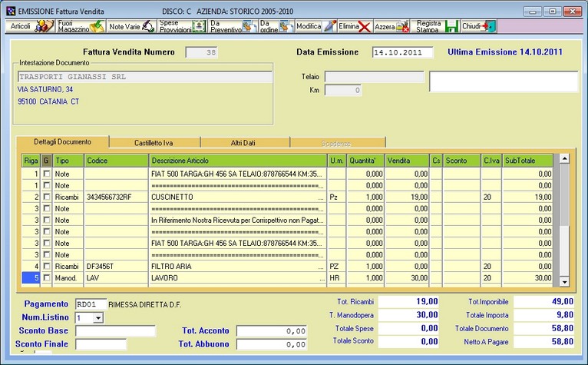
Task: Tick the G checkbox for CUSCINETTO row
Action: click(47, 197)
